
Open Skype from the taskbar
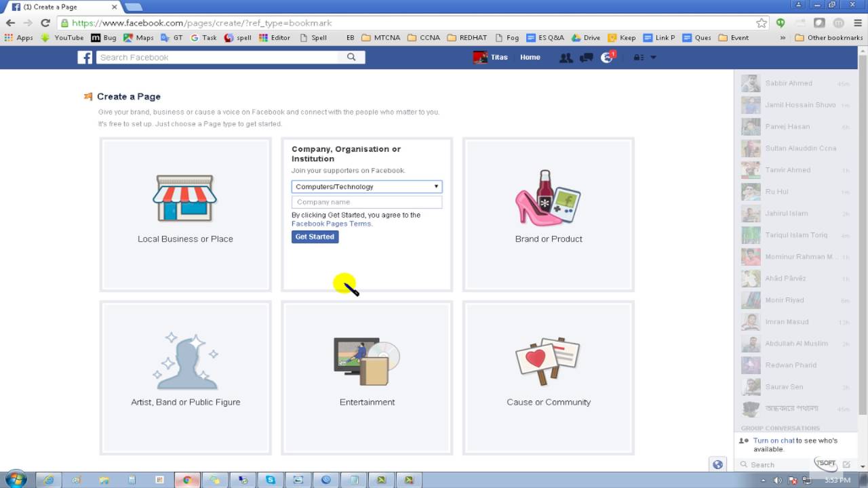coord(271,480)
